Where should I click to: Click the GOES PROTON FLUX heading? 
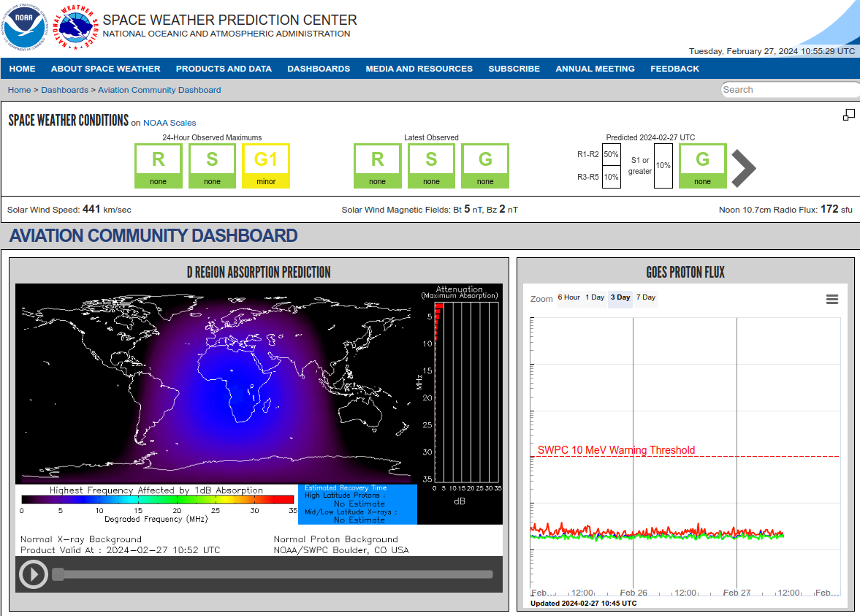click(685, 272)
